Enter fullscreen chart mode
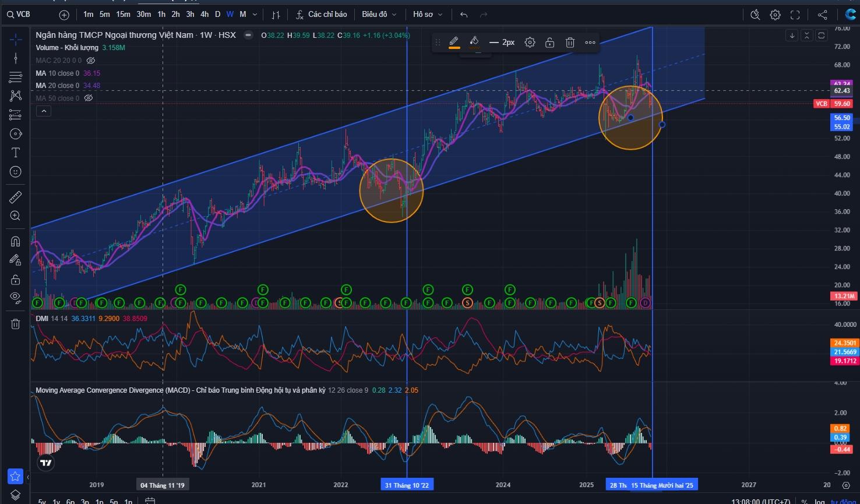Screen dimensions: 860x504 [x=795, y=15]
